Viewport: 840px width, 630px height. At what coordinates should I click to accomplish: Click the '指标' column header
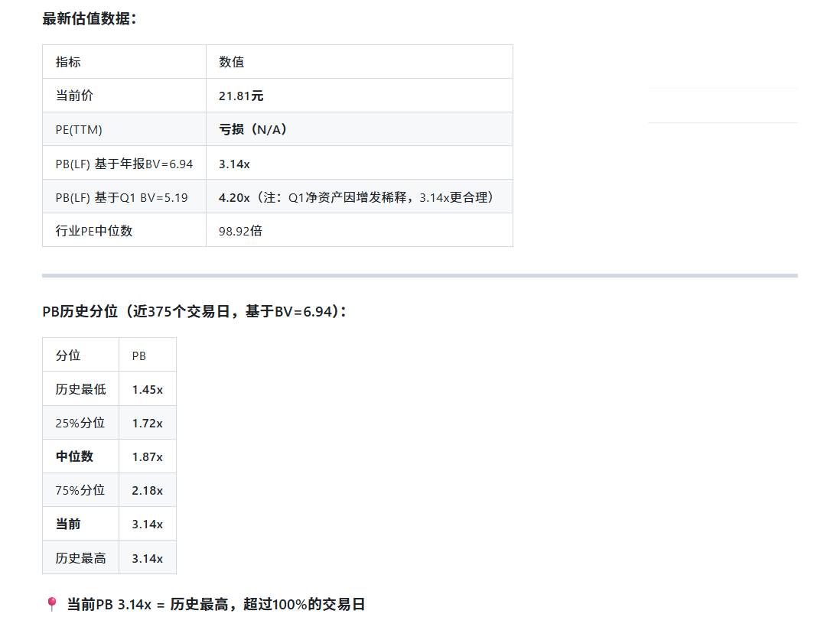click(68, 62)
